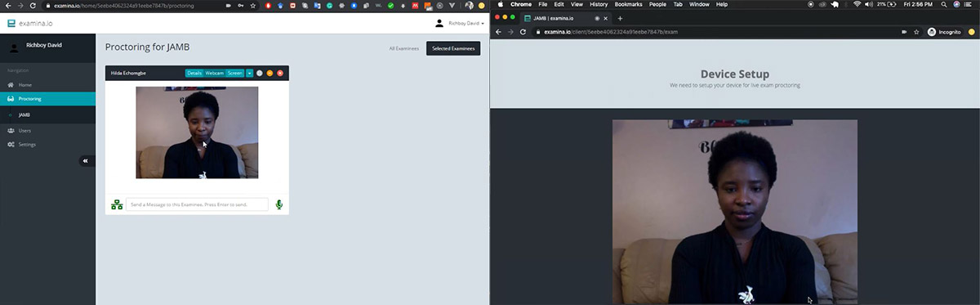This screenshot has height=305, width=980.
Task: Open the Bookmarks menu
Action: coord(628,4)
